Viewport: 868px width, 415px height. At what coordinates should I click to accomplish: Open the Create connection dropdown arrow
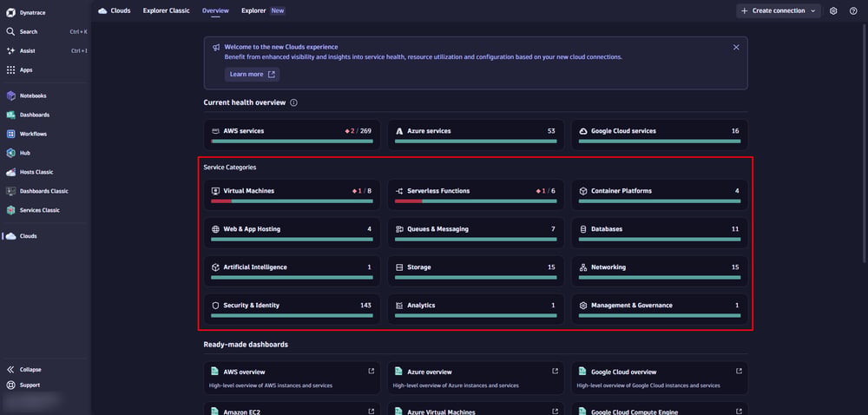[812, 10]
